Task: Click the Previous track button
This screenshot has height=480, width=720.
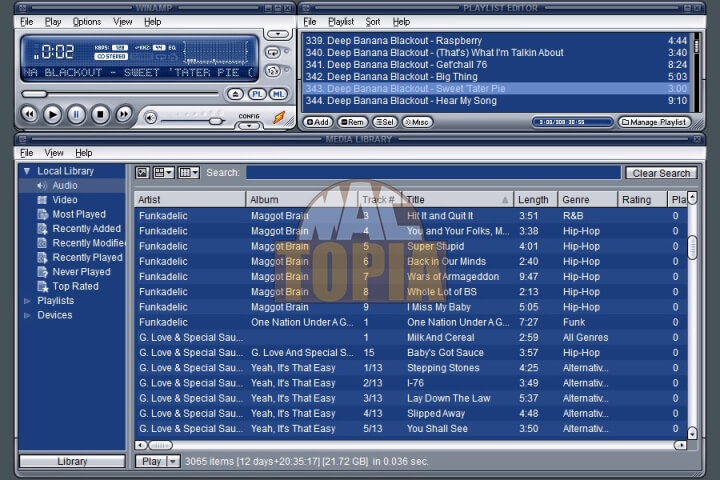Action: (x=29, y=114)
